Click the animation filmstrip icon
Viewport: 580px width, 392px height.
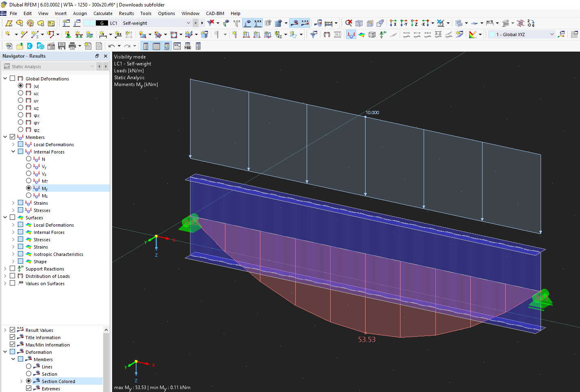pyautogui.click(x=338, y=35)
